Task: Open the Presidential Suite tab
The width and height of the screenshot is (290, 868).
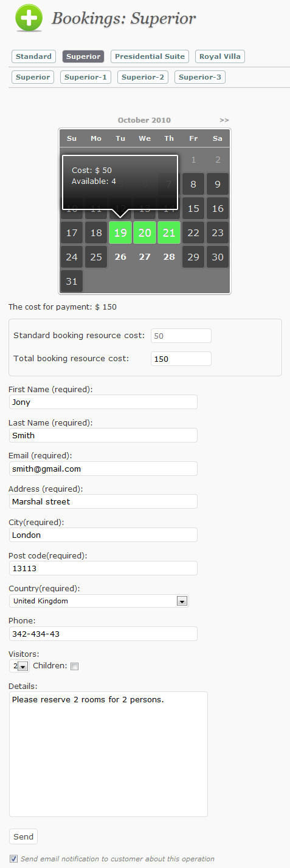Action: tap(150, 56)
